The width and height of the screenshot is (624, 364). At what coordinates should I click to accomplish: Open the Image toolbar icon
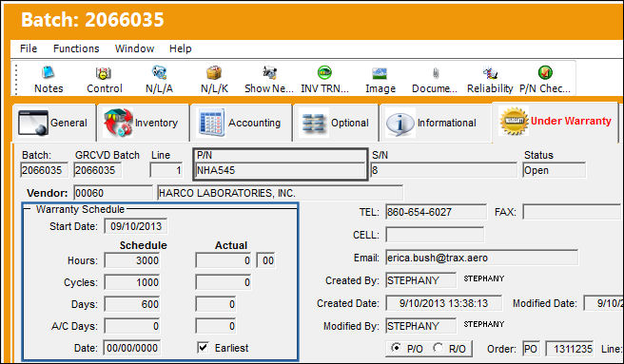click(380, 73)
